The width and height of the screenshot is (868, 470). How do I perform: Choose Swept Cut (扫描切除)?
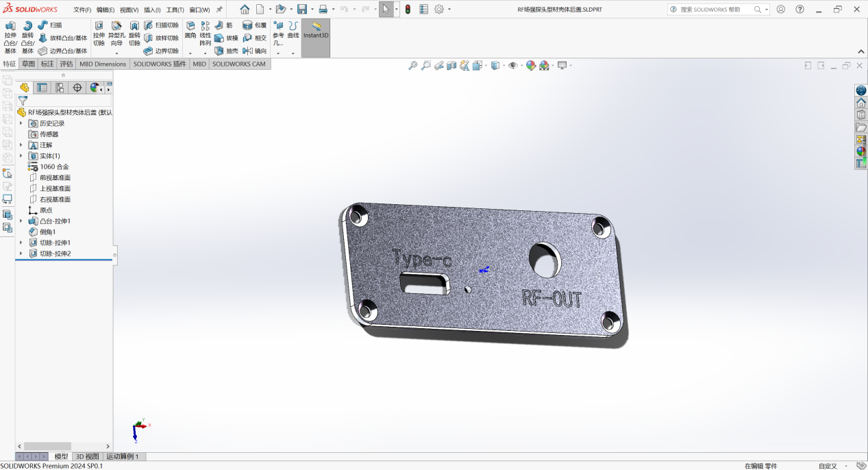(162, 25)
